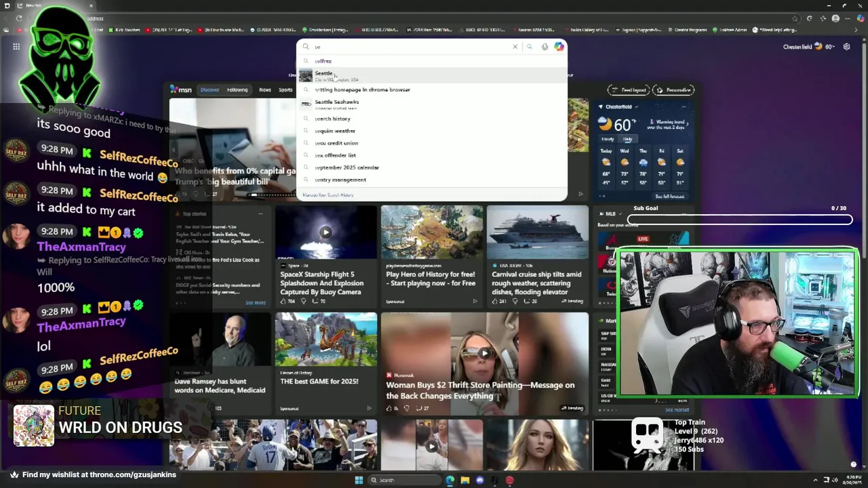This screenshot has width=868, height=488.
Task: Open the browser profile avatar icon
Action: (835, 18)
